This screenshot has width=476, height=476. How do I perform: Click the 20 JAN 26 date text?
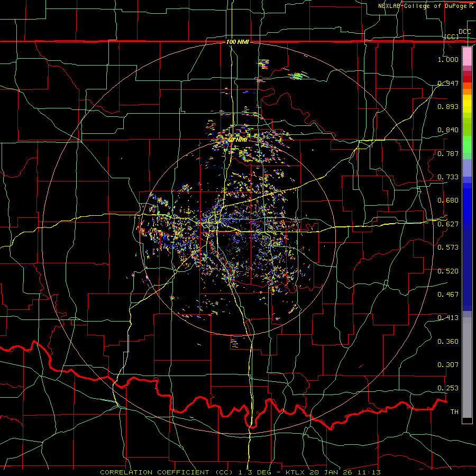[331, 472]
